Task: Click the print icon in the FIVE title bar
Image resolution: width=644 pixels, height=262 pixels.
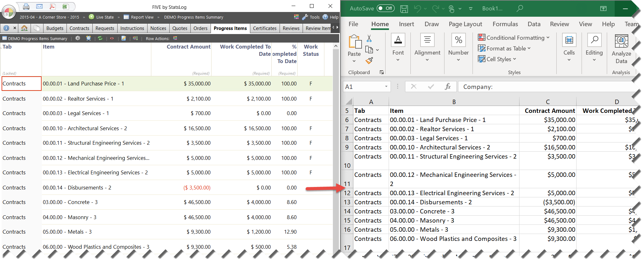Action: tap(26, 6)
